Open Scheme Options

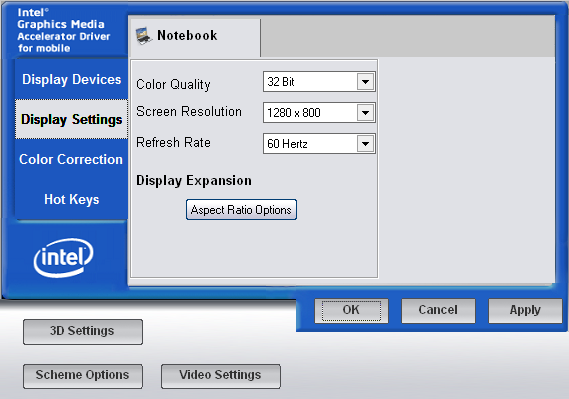[x=83, y=376]
